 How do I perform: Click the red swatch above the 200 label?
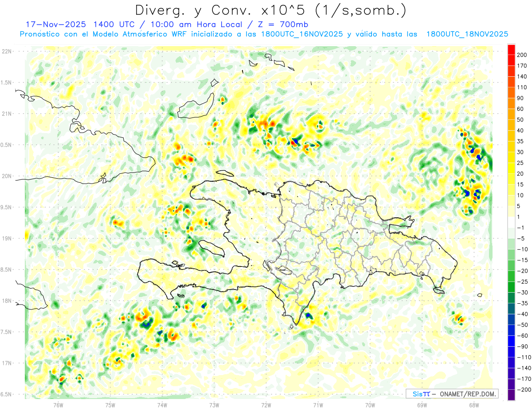pyautogui.click(x=511, y=49)
